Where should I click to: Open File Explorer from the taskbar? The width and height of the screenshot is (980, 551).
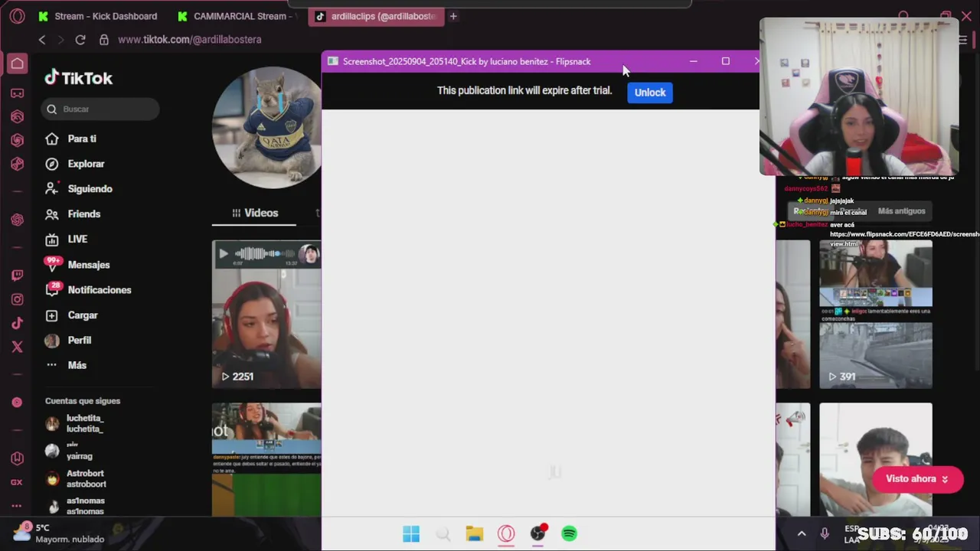(475, 534)
